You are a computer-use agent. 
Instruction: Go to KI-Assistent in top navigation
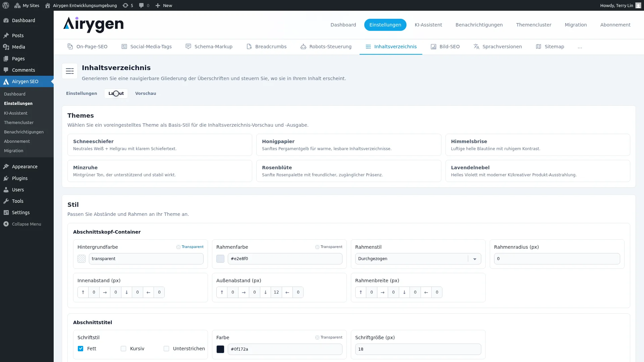[x=428, y=25]
